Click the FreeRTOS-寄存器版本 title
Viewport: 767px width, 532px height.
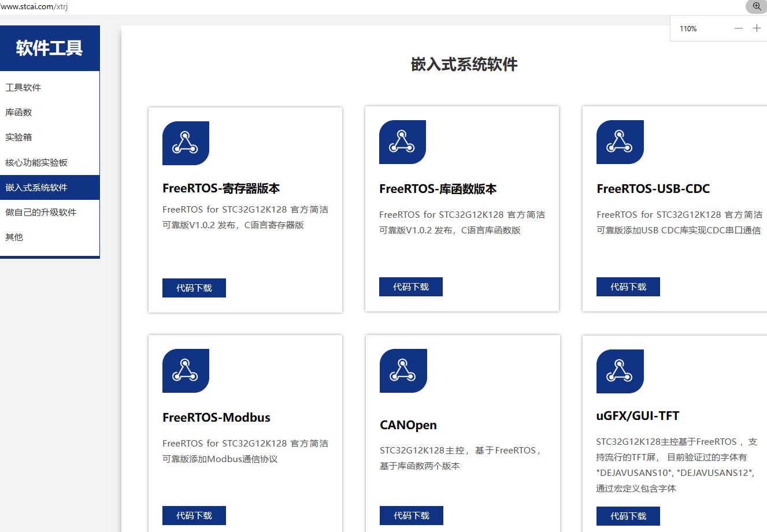point(221,188)
